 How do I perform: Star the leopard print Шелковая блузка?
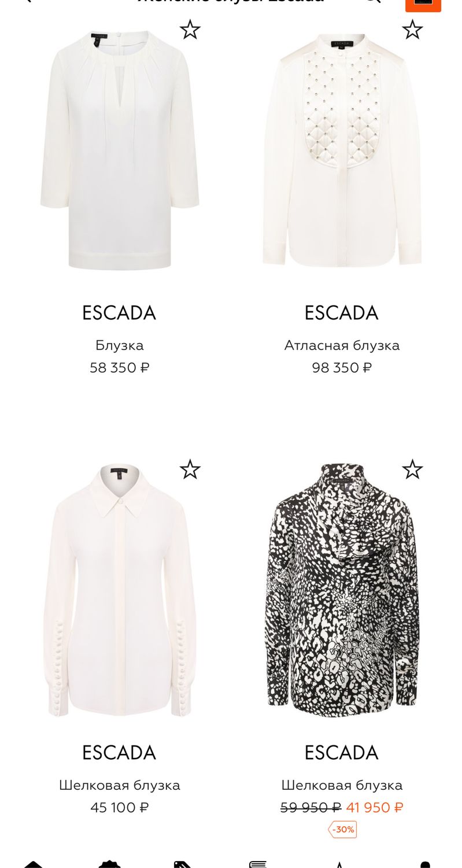point(412,469)
